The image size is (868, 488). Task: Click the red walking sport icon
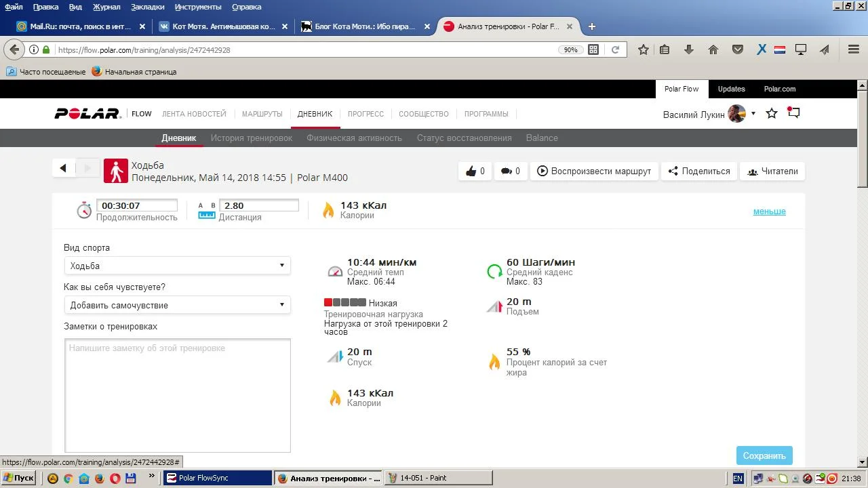click(116, 171)
